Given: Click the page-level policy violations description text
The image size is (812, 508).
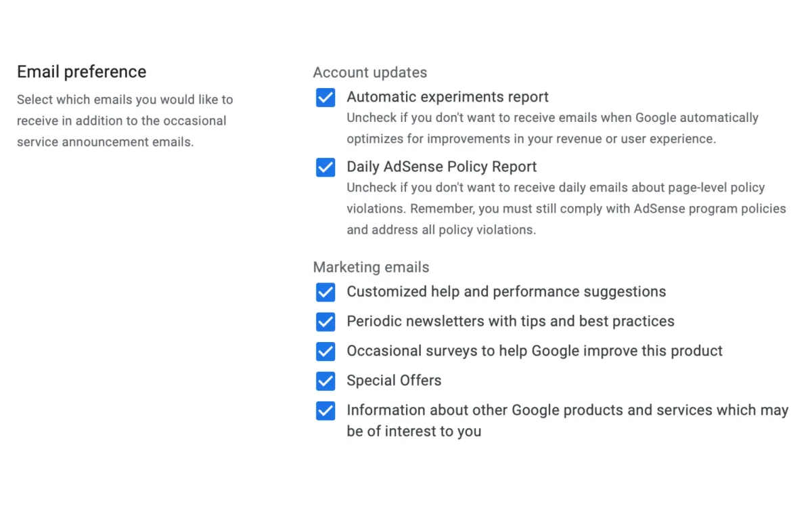Looking at the screenshot, I should point(566,209).
